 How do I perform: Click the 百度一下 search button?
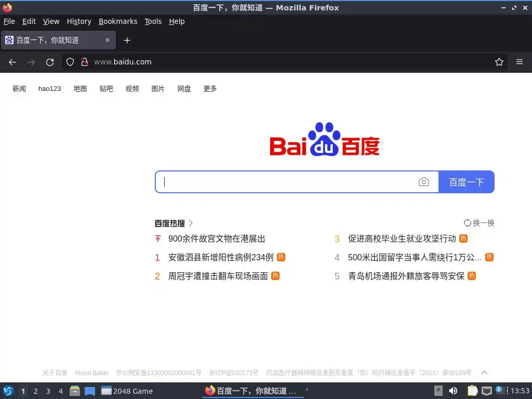467,182
